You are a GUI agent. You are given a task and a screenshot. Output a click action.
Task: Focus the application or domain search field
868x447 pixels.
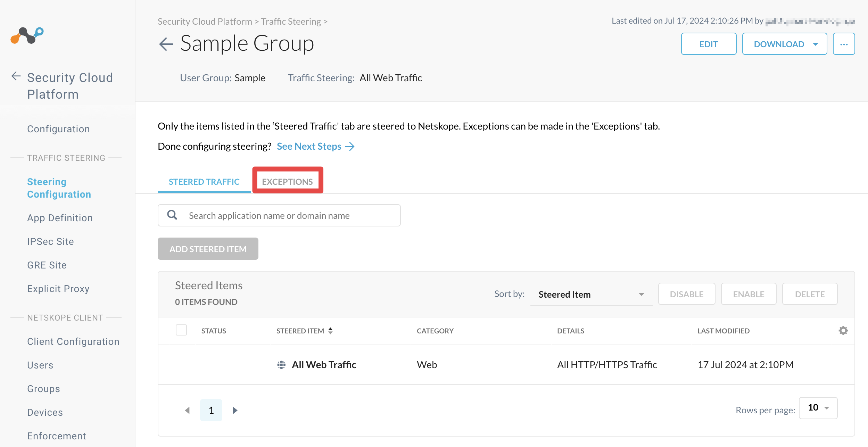pyautogui.click(x=279, y=215)
